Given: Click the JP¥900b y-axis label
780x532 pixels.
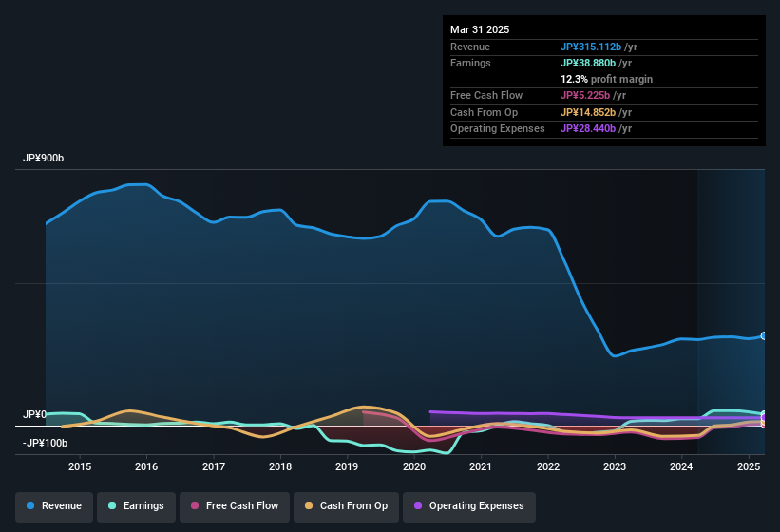Looking at the screenshot, I should coord(44,158).
